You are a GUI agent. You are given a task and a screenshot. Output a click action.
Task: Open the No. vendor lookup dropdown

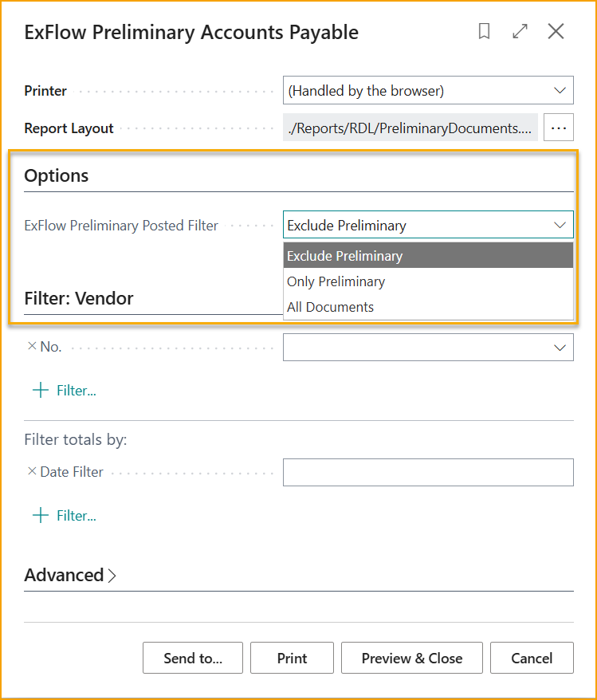pos(559,347)
